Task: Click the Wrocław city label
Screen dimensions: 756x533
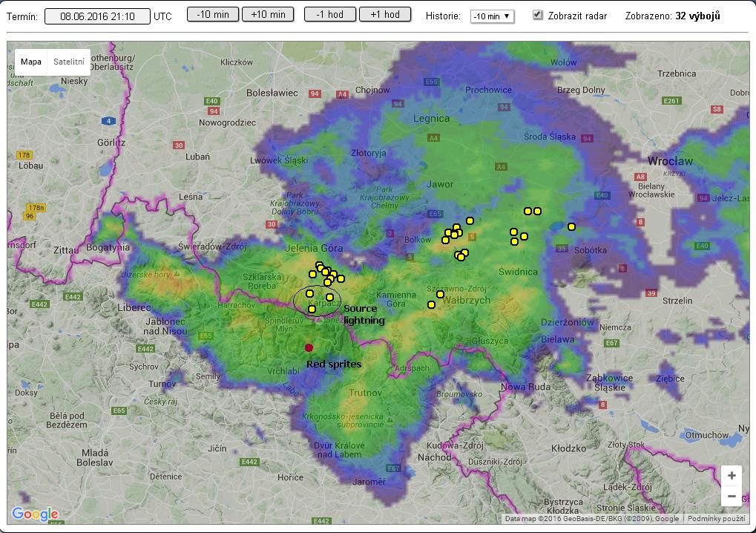Action: coord(670,161)
